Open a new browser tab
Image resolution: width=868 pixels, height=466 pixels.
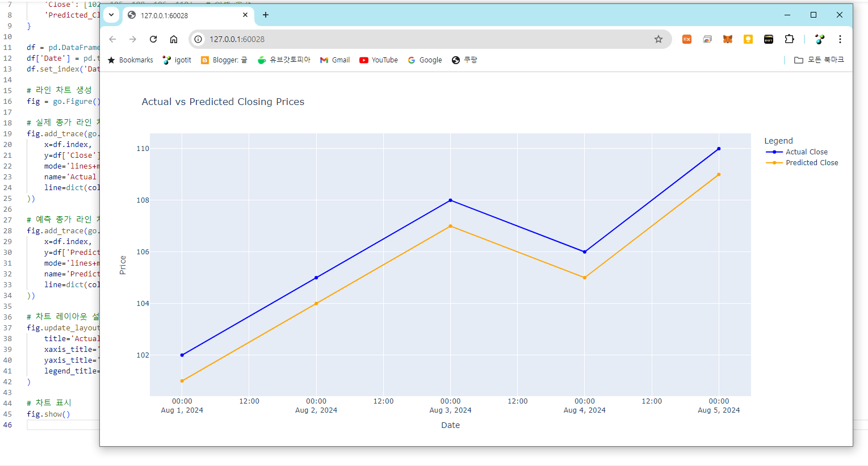[266, 15]
